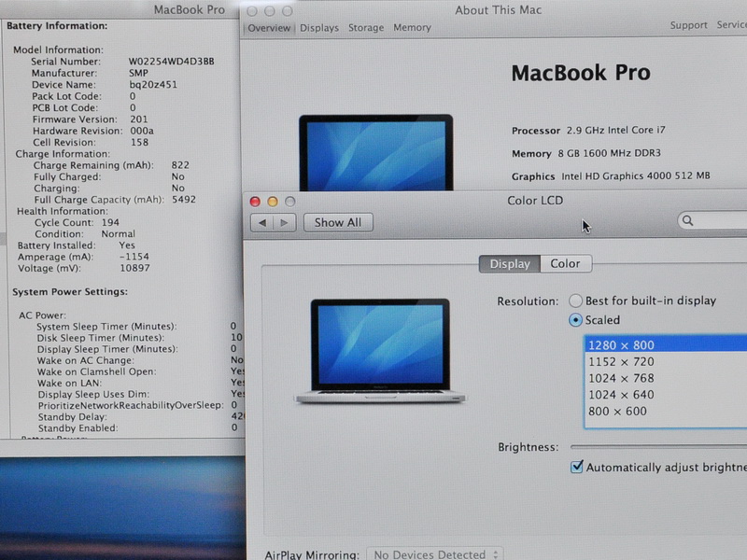Image resolution: width=747 pixels, height=560 pixels.
Task: Click the Standby Delay row label
Action: coord(73,417)
